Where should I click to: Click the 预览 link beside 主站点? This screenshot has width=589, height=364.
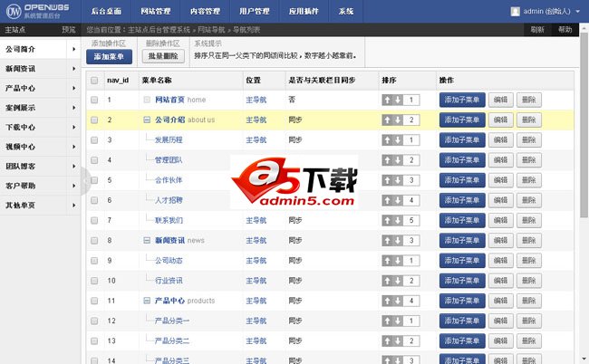(x=68, y=30)
